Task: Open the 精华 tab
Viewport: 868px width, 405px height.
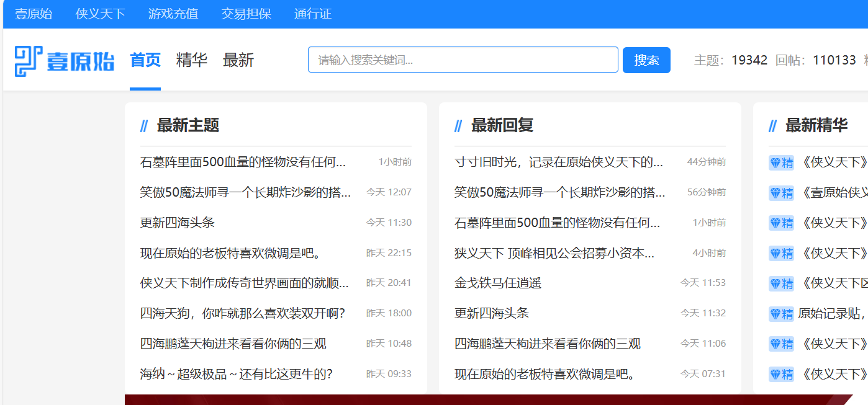Action: (192, 60)
